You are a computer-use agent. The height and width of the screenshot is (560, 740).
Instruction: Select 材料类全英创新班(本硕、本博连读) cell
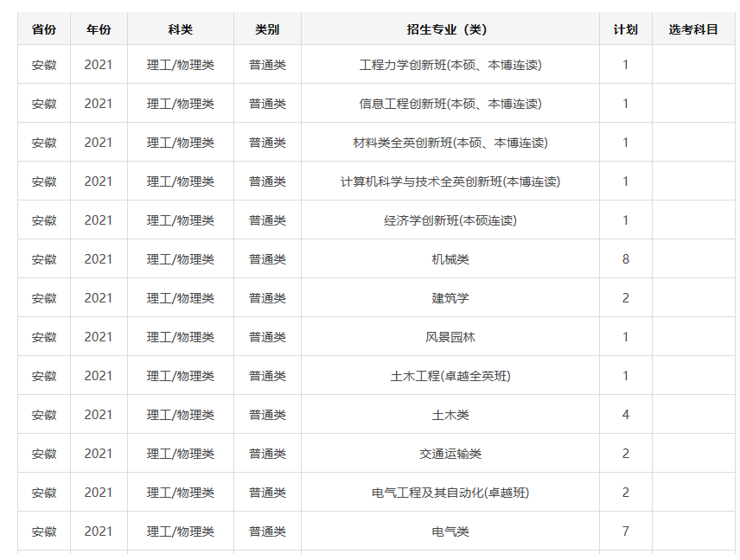pyautogui.click(x=450, y=143)
